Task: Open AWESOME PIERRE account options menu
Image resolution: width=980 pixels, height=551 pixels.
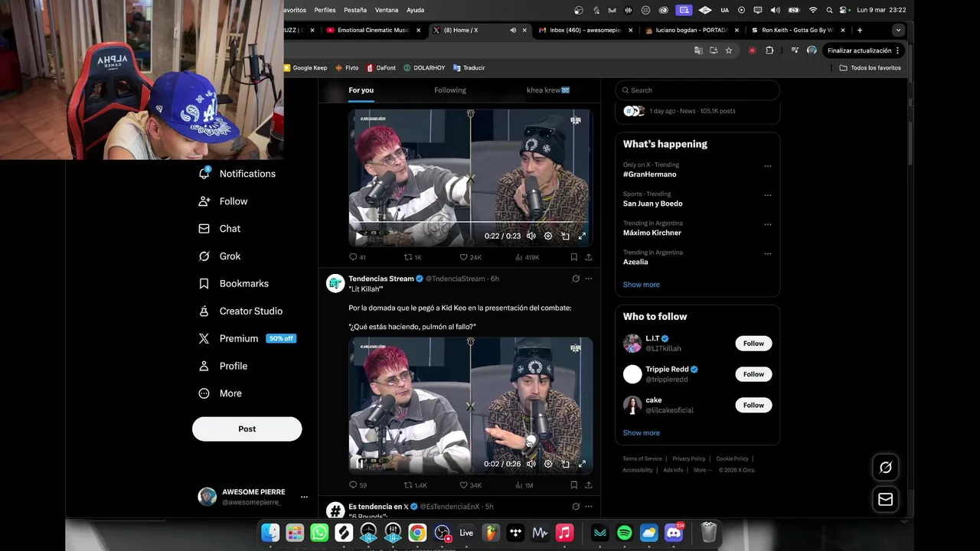Action: pyautogui.click(x=304, y=497)
